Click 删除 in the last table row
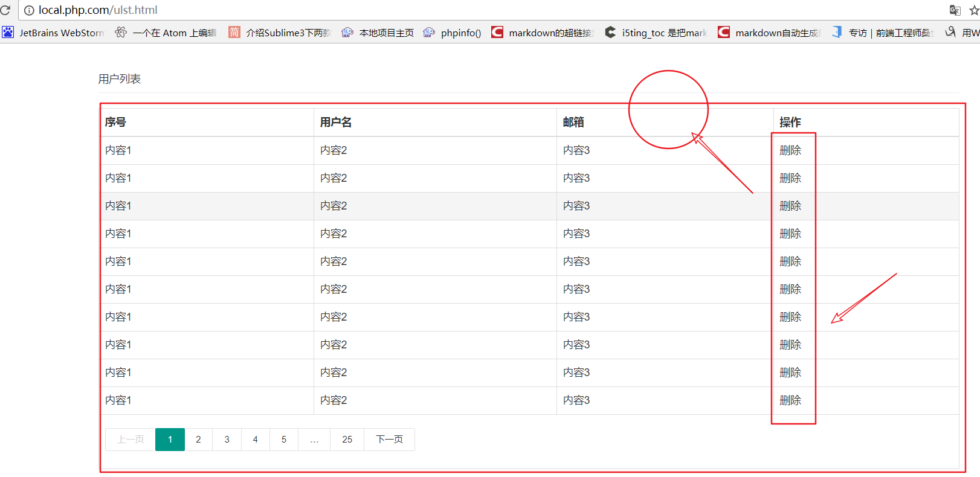The width and height of the screenshot is (980, 477). pos(790,400)
